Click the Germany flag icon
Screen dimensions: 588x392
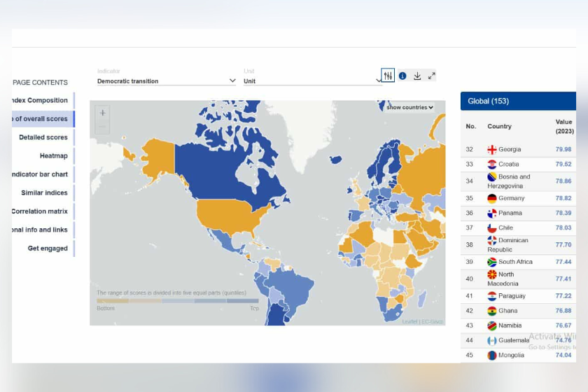[492, 198]
